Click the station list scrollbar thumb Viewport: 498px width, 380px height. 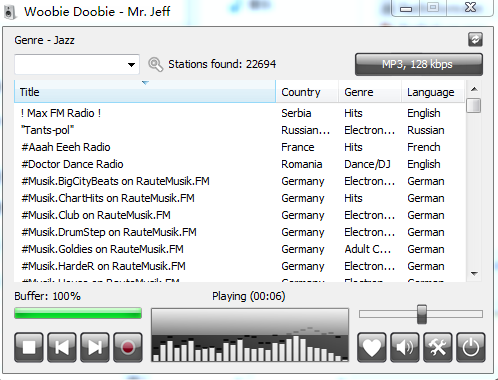474,106
